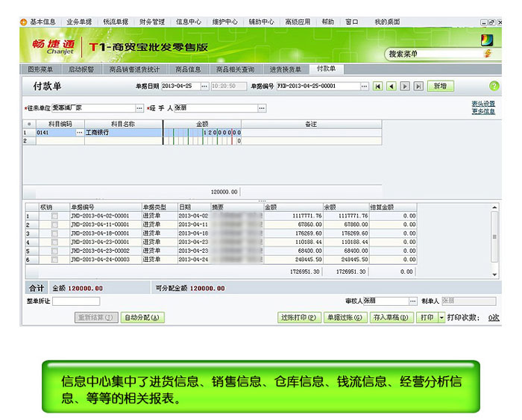Open the 钱流单据 menu
Viewport: 522px width, 420px height.
pos(116,22)
